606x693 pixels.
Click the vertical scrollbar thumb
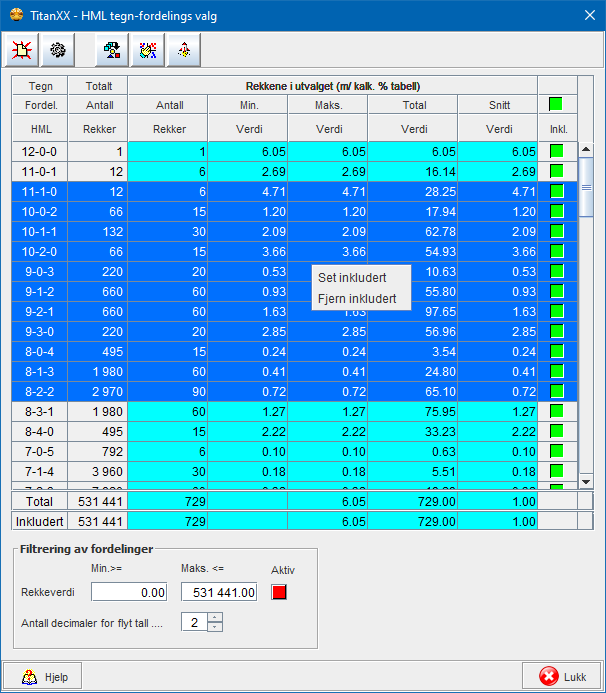point(586,187)
